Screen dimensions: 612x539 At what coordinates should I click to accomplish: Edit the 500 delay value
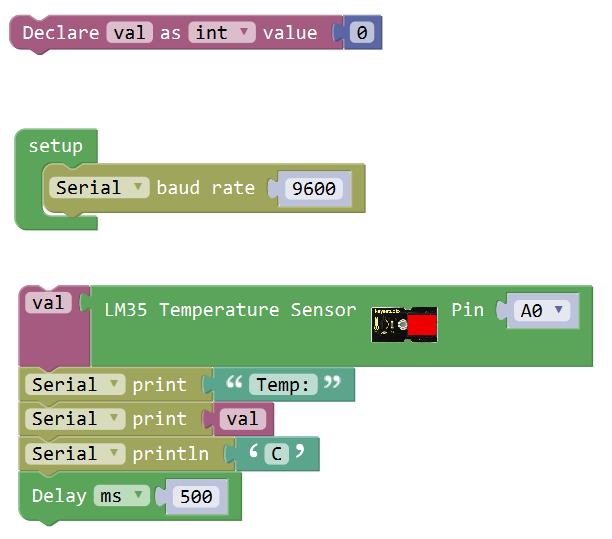196,496
